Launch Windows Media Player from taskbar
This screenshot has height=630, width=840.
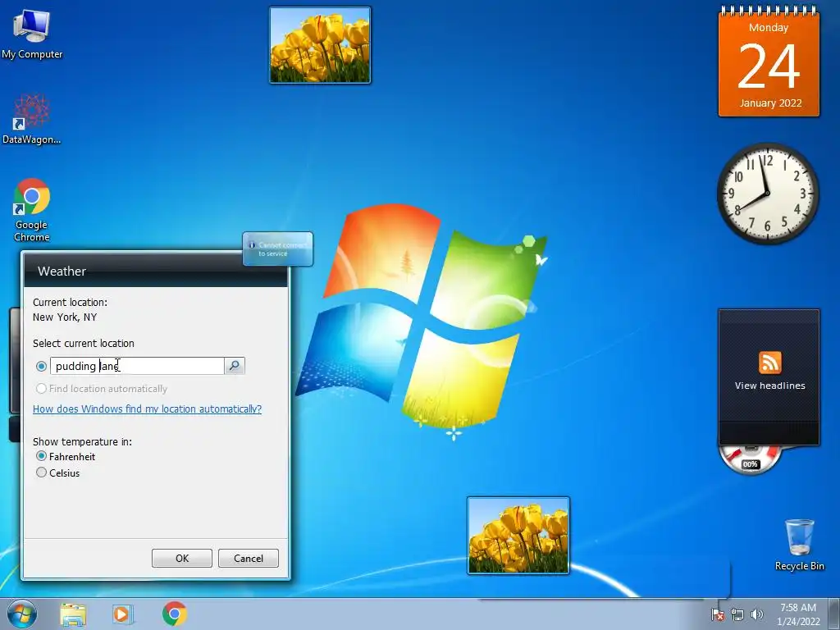click(123, 614)
